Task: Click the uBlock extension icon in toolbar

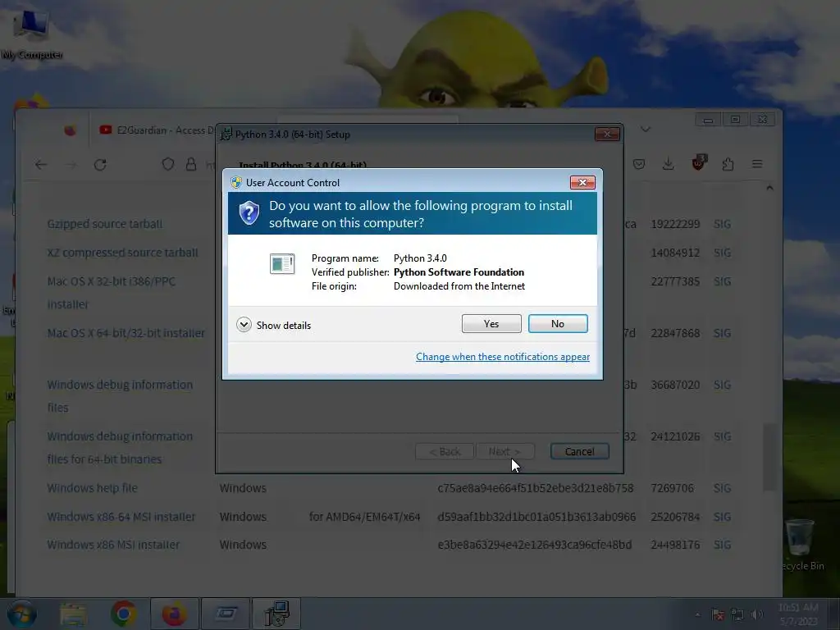Action: (699, 162)
